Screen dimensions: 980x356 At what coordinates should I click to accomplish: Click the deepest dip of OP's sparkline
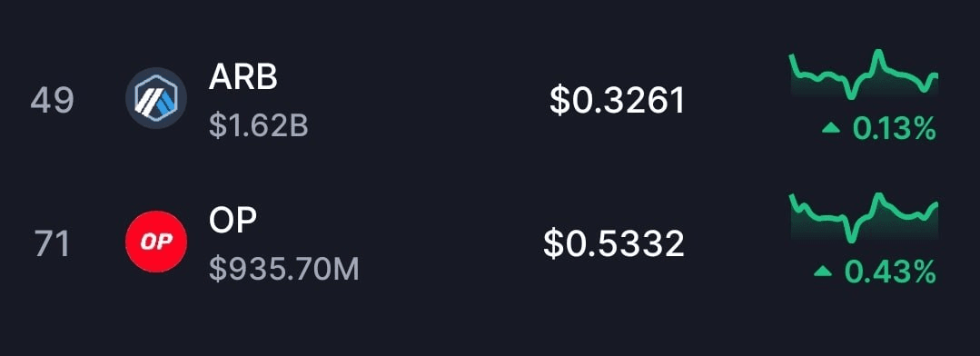coord(850,238)
